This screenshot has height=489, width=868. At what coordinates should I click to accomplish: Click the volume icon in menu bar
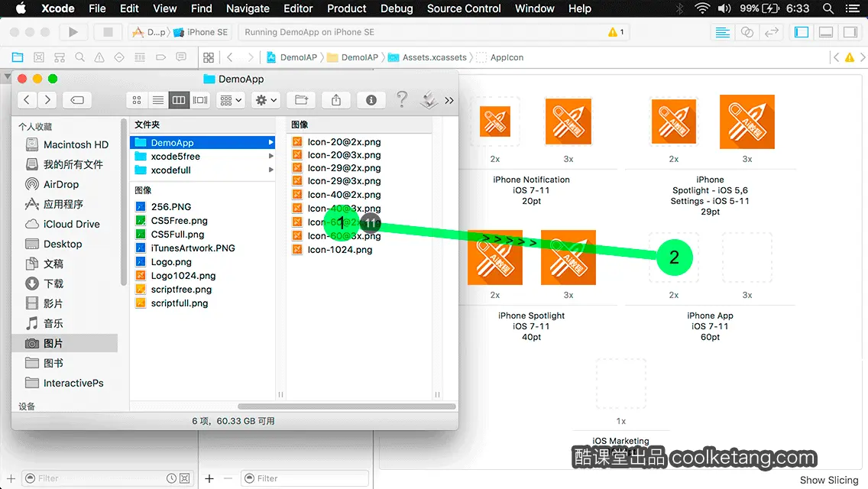click(724, 8)
